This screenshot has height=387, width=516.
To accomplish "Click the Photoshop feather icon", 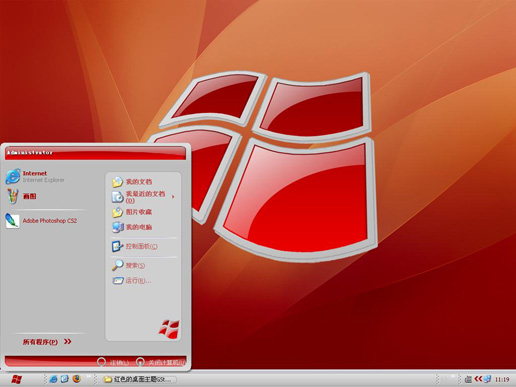I will click(12, 220).
